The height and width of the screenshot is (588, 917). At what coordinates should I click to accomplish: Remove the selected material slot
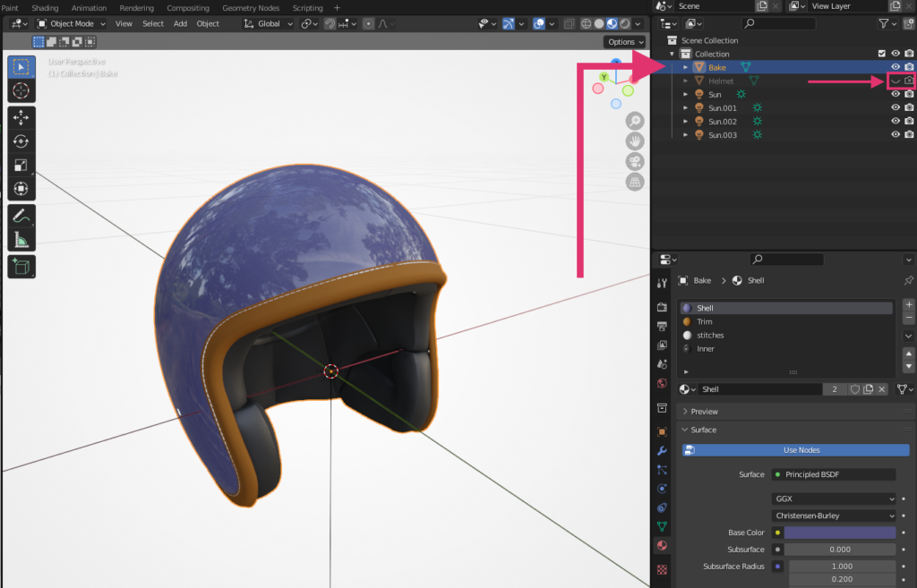pos(908,318)
